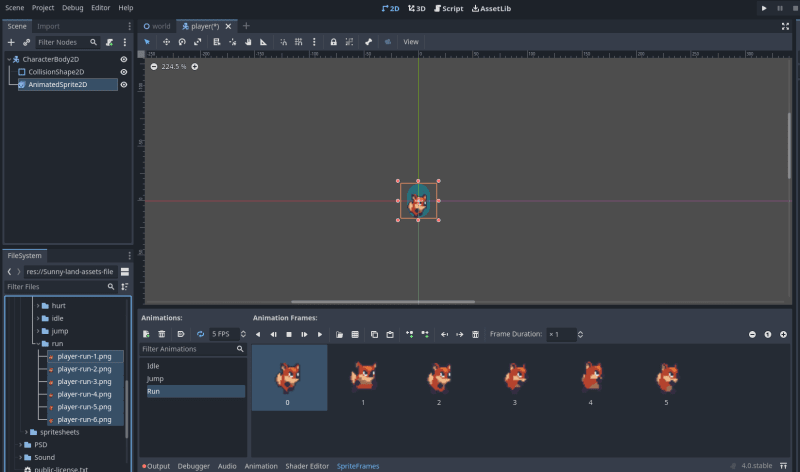Screen dimensions: 800x472
Task: Move the selected frame left
Action: 444,334
